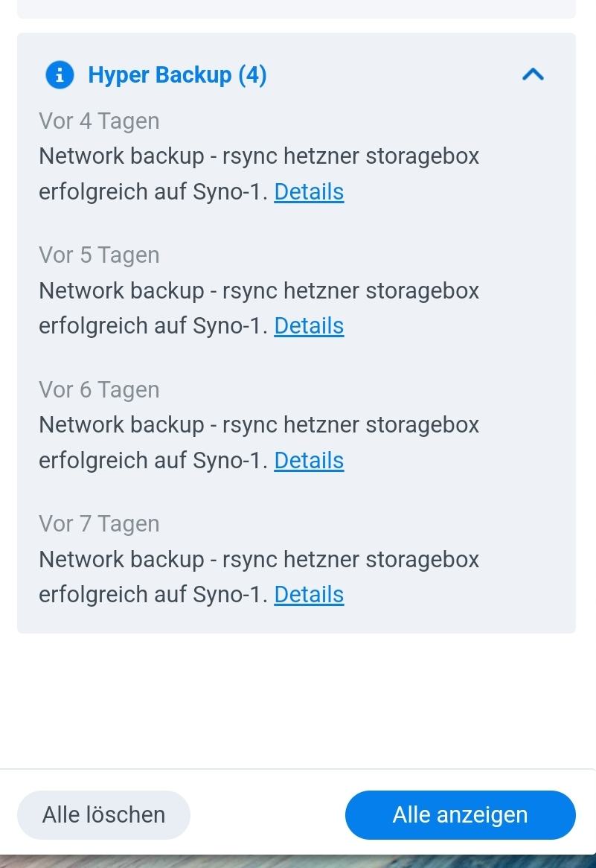Screen dimensions: 596x868
Task: Select the "Vor 4 Tagen" timestamp
Action: pyautogui.click(x=99, y=121)
